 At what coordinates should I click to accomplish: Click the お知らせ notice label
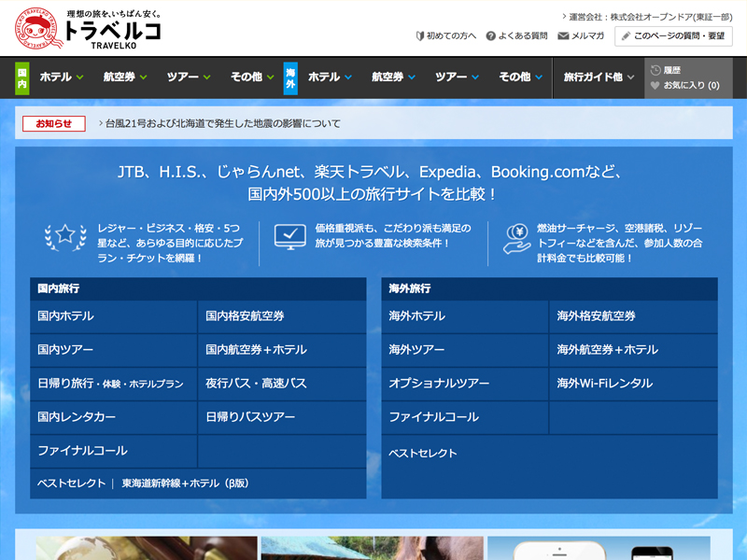coord(54,124)
